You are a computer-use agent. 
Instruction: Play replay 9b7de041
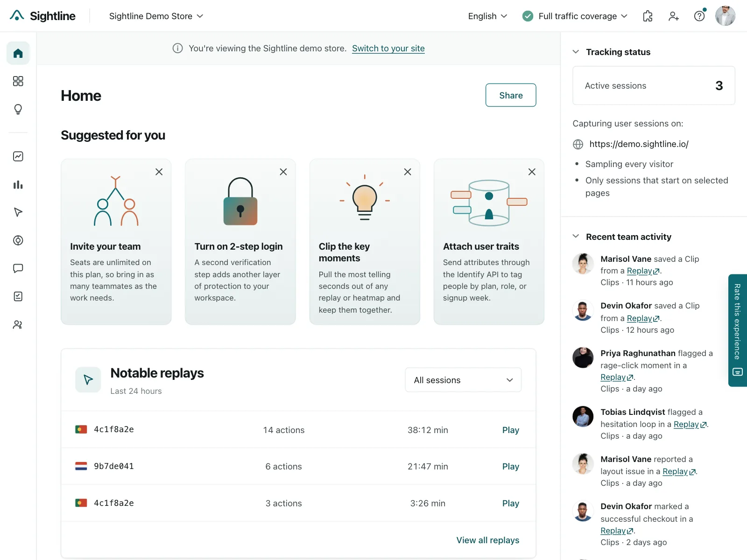[511, 466]
